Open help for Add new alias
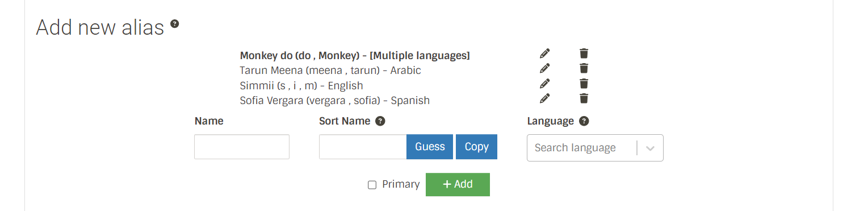 coord(175,24)
